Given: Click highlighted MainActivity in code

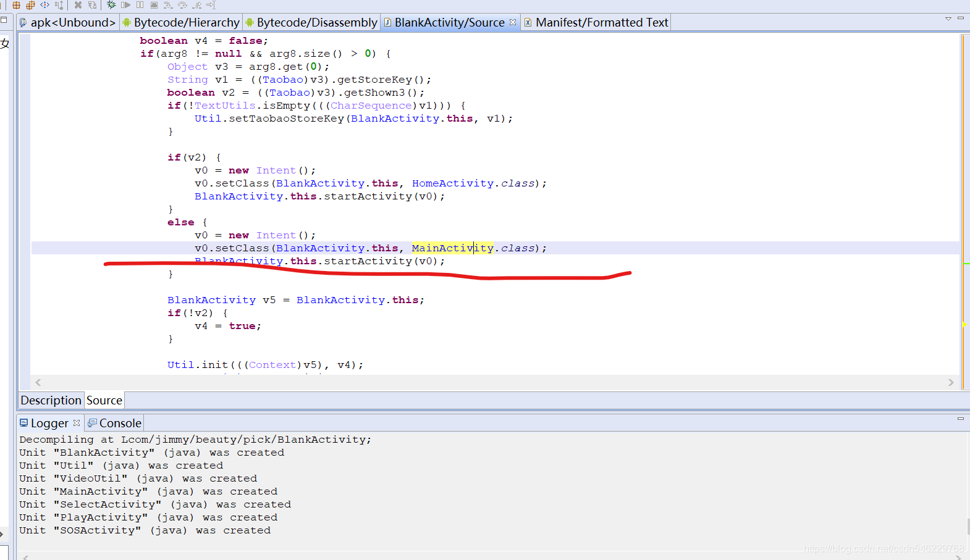Looking at the screenshot, I should click(x=453, y=248).
